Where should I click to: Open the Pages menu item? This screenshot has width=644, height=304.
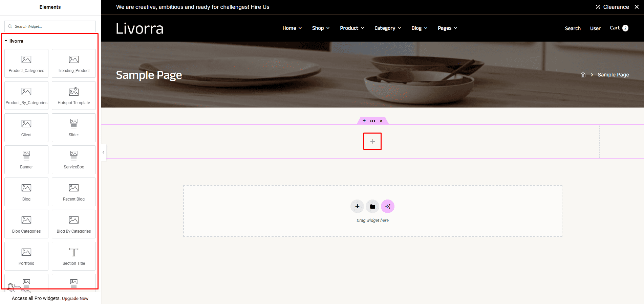pos(447,28)
